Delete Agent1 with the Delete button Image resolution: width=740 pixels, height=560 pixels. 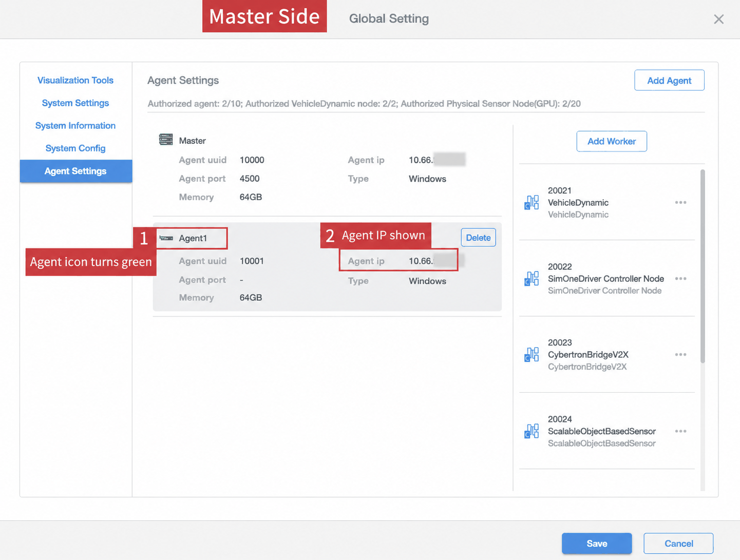478,238
